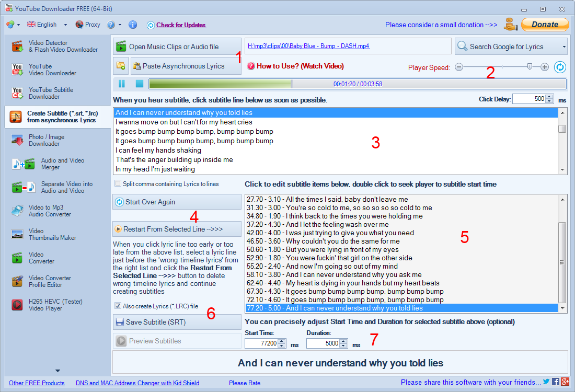The width and height of the screenshot is (575, 392).
Task: Open Proxy settings
Action: click(x=88, y=25)
